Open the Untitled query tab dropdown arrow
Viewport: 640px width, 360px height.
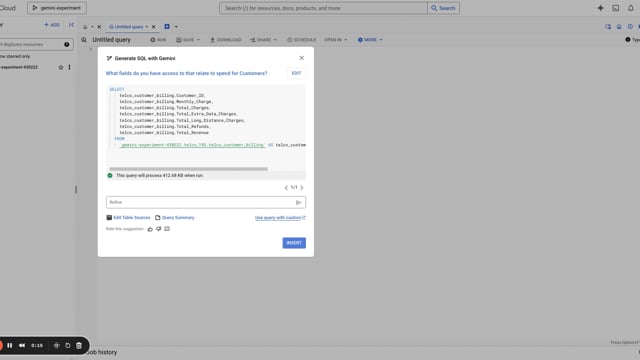[x=147, y=27]
